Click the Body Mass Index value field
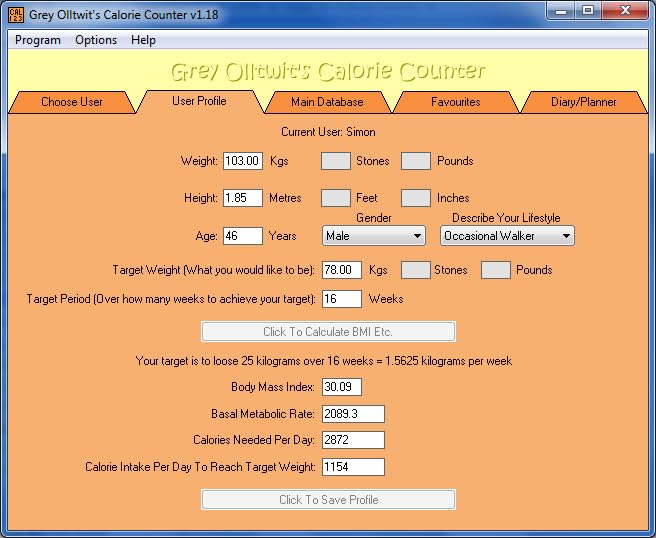The height and width of the screenshot is (538, 656). point(342,387)
